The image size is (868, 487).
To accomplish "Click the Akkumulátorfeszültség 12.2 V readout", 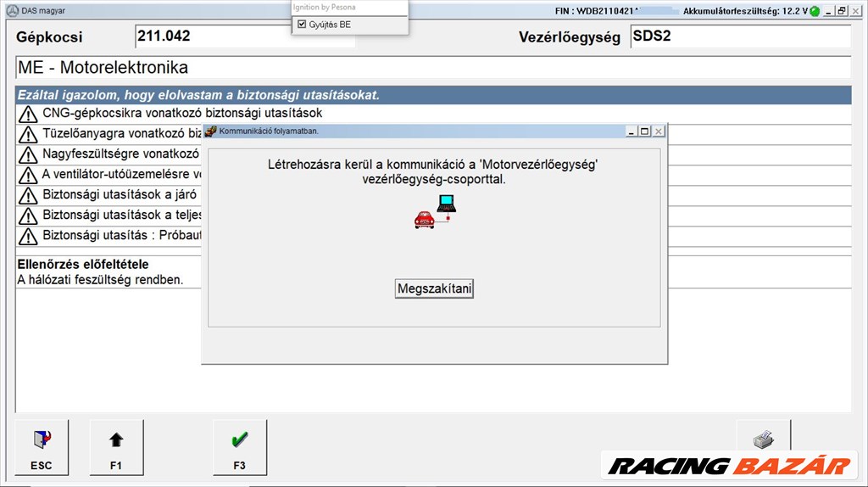I will click(745, 11).
